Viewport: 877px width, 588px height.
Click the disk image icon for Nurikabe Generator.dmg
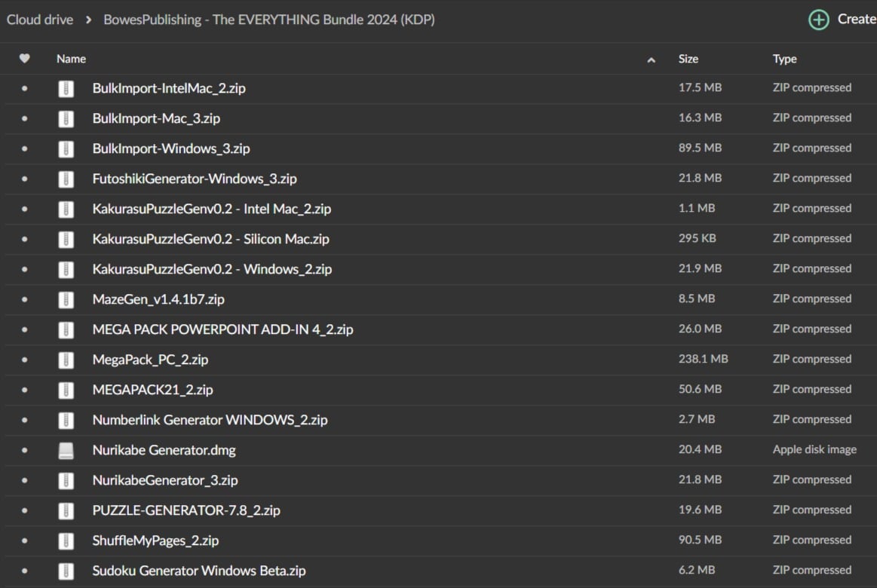66,450
